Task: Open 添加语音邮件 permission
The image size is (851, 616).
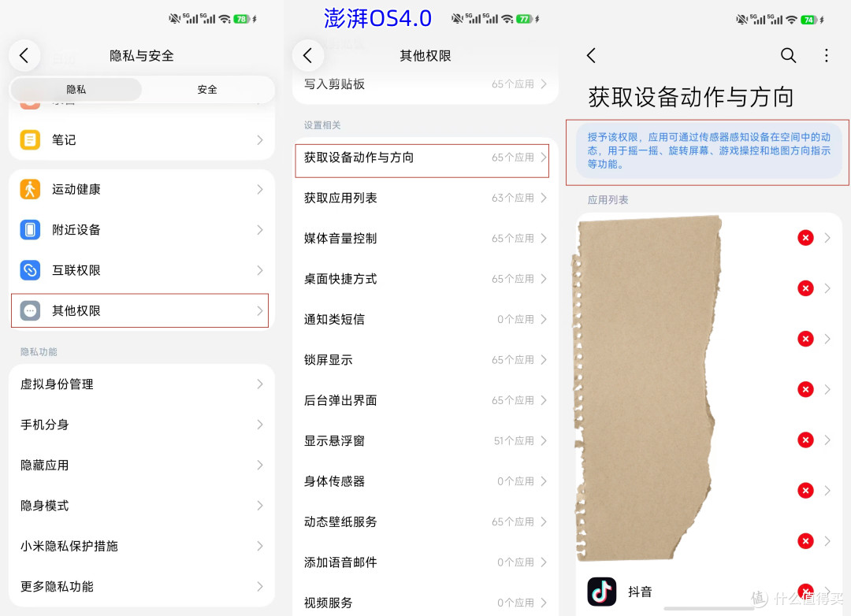Action: point(425,562)
